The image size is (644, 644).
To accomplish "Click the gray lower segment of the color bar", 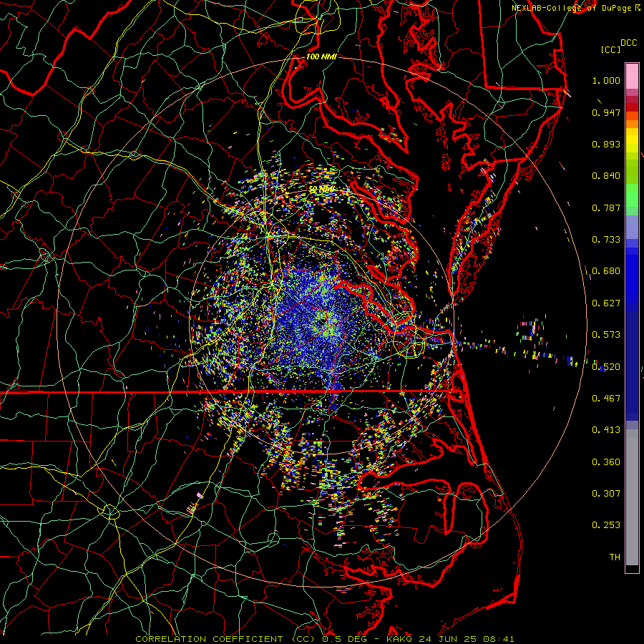I will (x=632, y=497).
